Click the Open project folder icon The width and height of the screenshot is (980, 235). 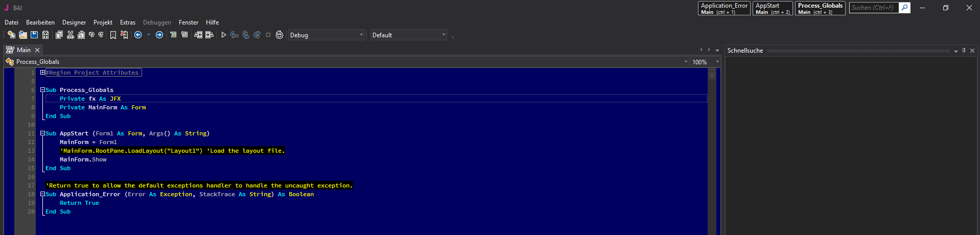pos(23,35)
